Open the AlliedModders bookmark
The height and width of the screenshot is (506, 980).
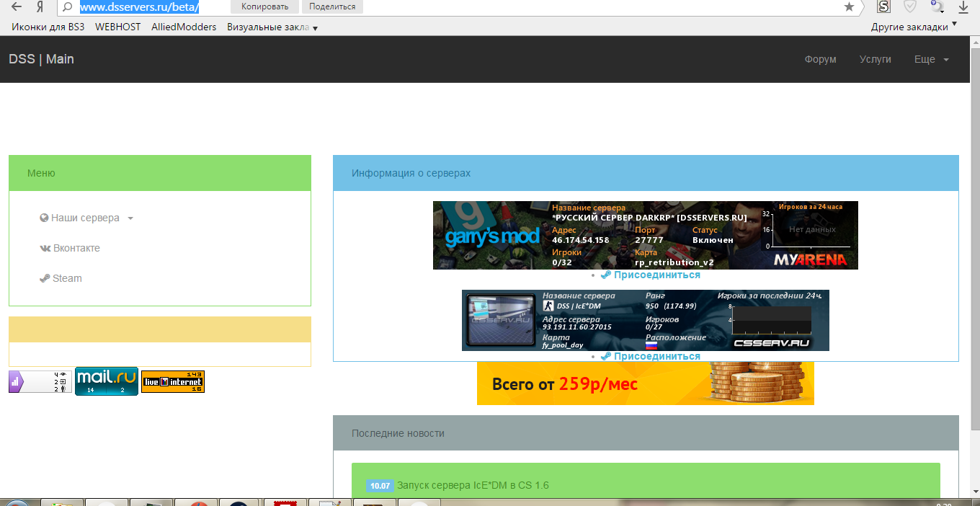184,27
